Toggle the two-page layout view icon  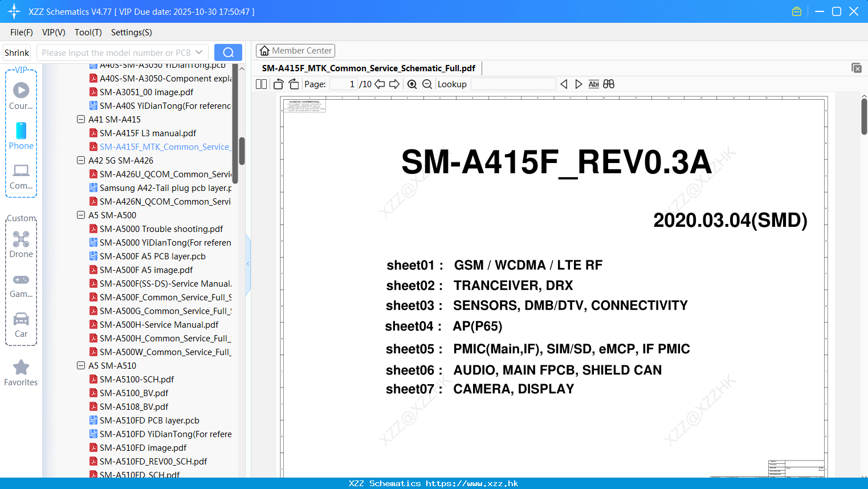[261, 84]
